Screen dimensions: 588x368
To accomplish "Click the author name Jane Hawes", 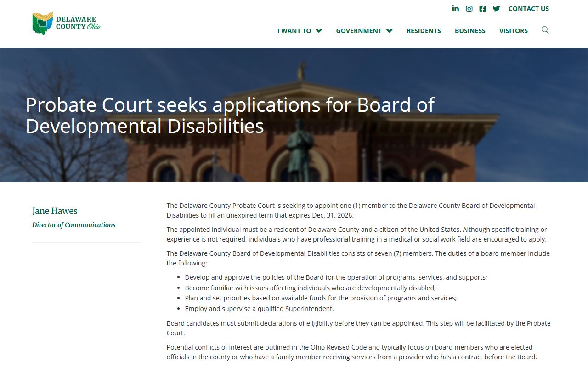I will 55,211.
